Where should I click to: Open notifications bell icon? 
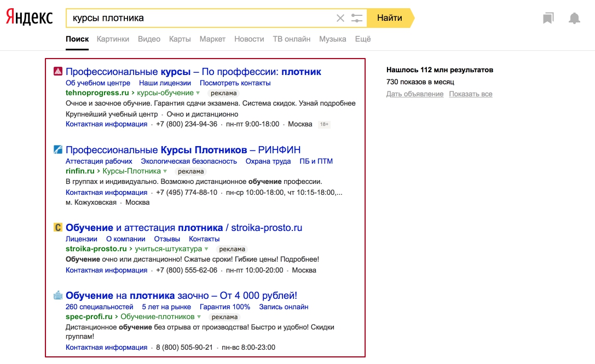coord(574,18)
